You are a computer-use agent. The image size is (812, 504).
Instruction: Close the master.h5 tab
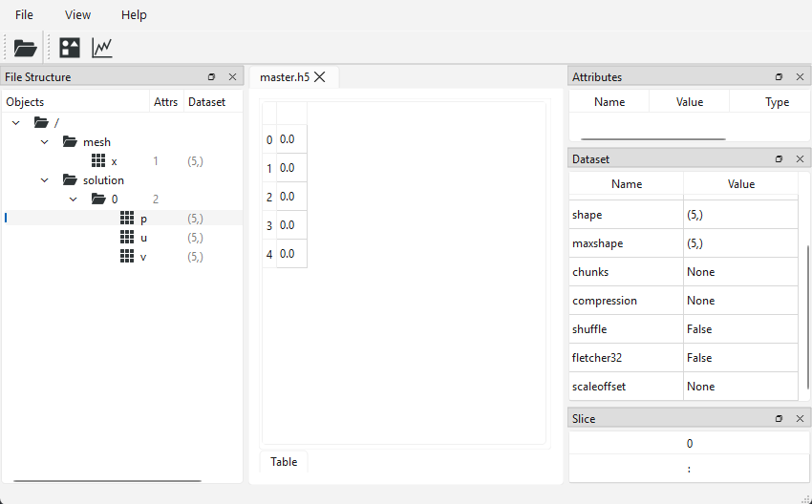point(320,77)
